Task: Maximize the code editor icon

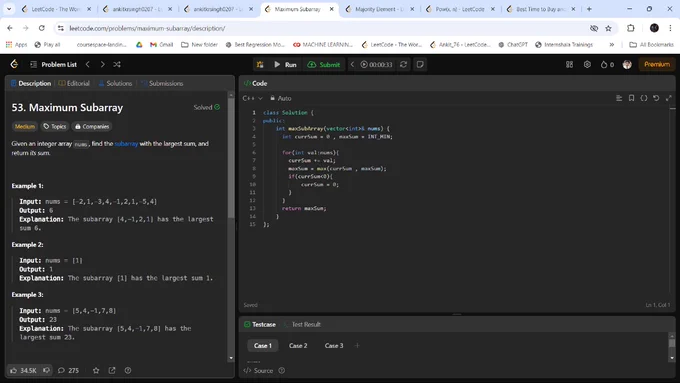Action: (669, 98)
